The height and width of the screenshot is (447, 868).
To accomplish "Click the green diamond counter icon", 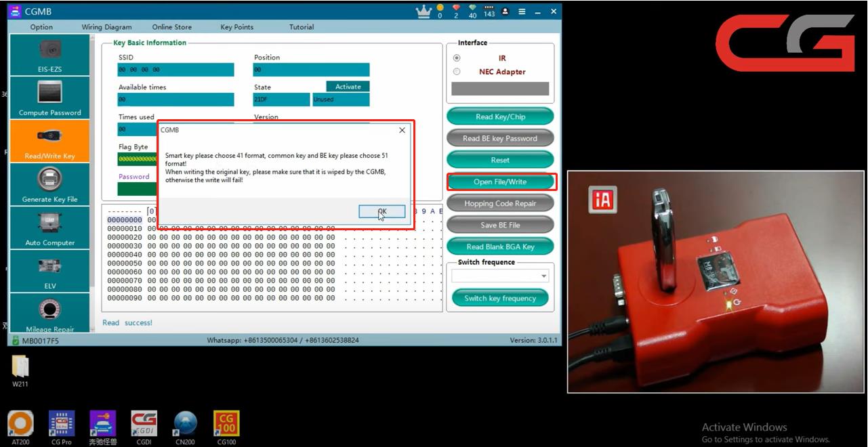I will (472, 12).
